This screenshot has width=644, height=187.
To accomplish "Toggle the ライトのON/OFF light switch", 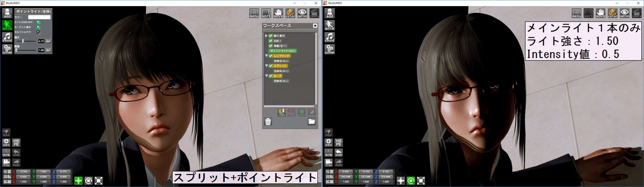I will pos(39,22).
